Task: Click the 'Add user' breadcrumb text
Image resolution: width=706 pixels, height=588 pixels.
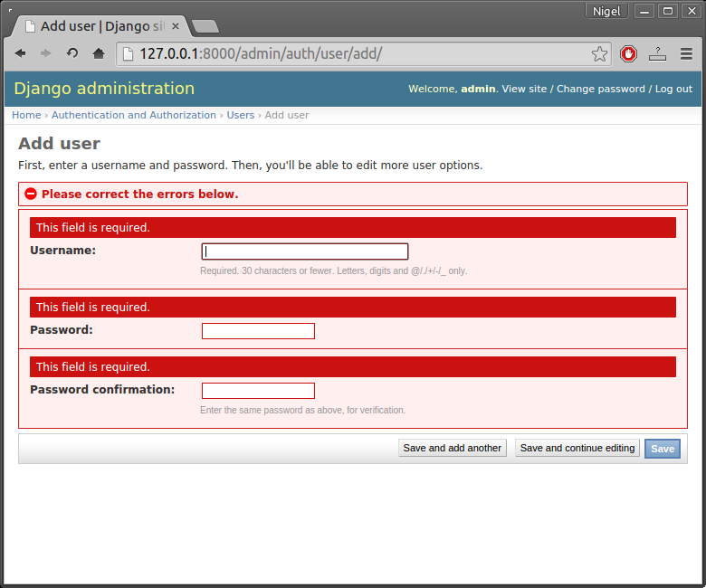Action: point(287,115)
